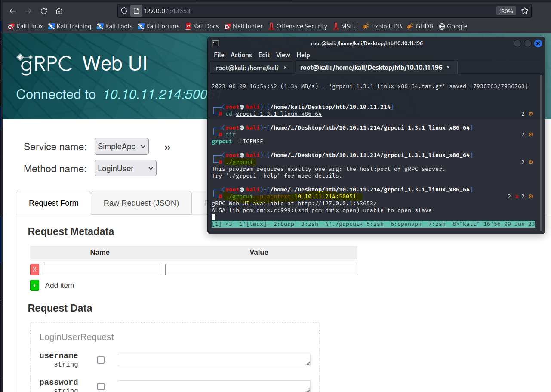Image resolution: width=551 pixels, height=392 pixels.
Task: Close the first terminal tab root@kali: /home/kali
Action: click(x=285, y=68)
